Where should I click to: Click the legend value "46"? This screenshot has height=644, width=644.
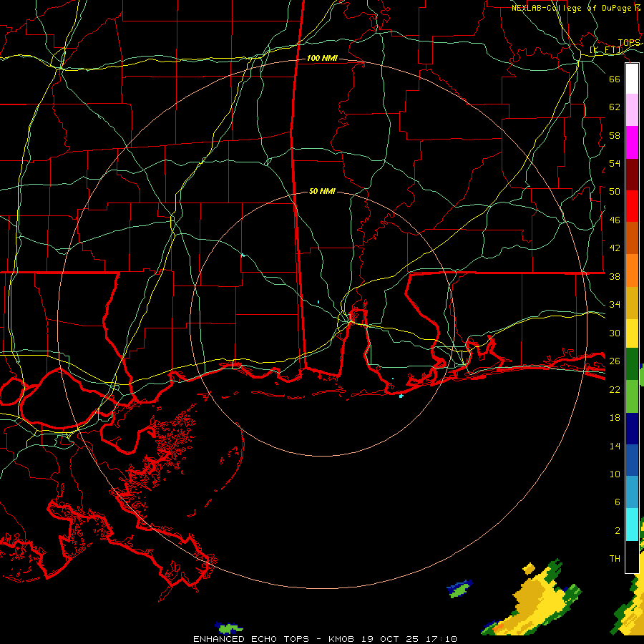pyautogui.click(x=615, y=220)
